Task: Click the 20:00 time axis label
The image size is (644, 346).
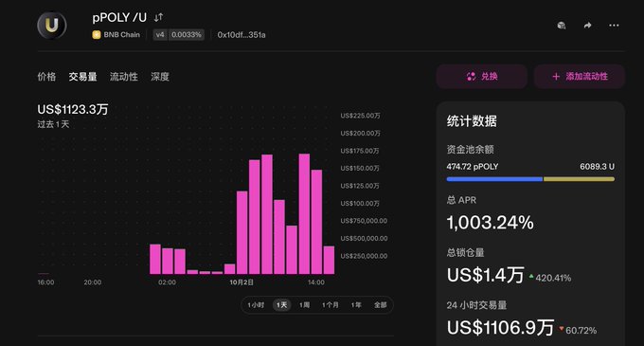Action: click(x=93, y=282)
